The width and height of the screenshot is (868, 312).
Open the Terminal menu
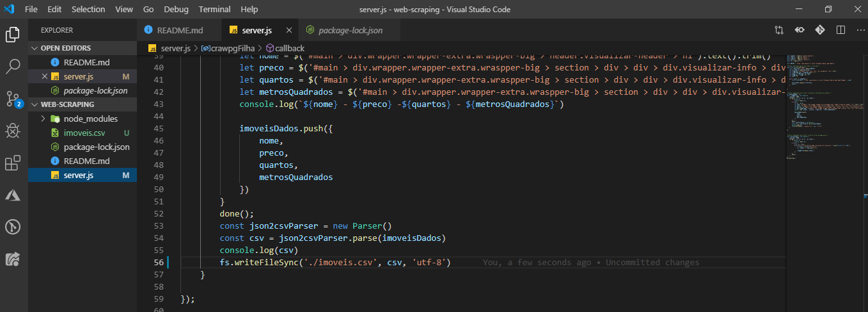215,10
